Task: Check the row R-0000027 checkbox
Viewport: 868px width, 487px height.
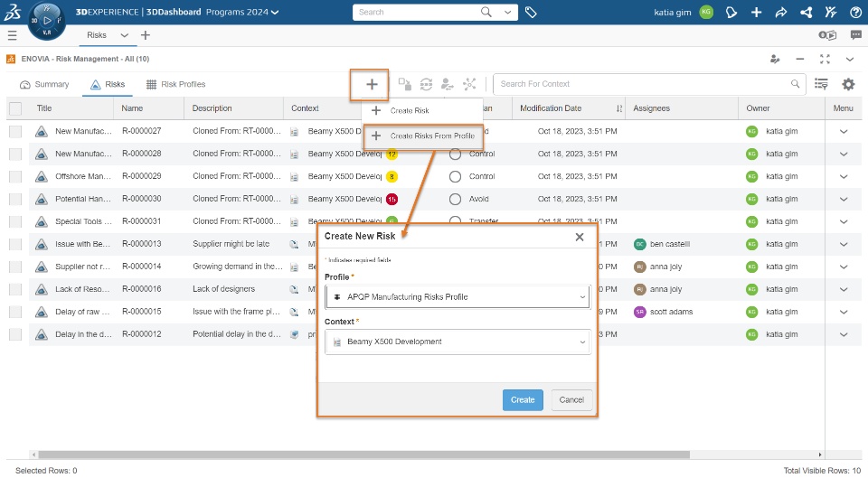Action: click(x=15, y=131)
